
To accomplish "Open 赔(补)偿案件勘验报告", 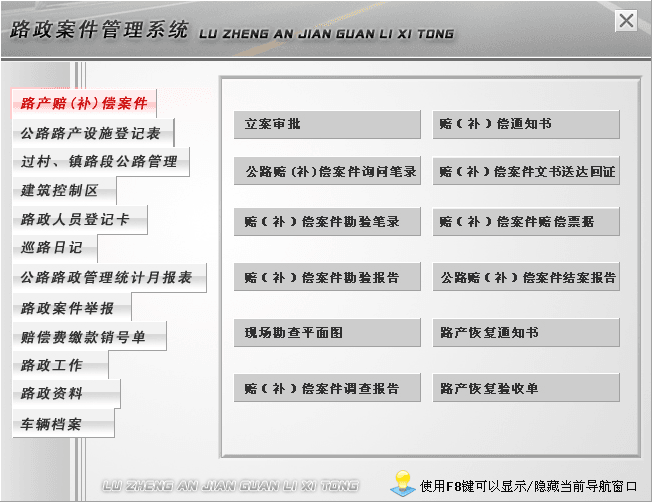I will click(x=327, y=277).
